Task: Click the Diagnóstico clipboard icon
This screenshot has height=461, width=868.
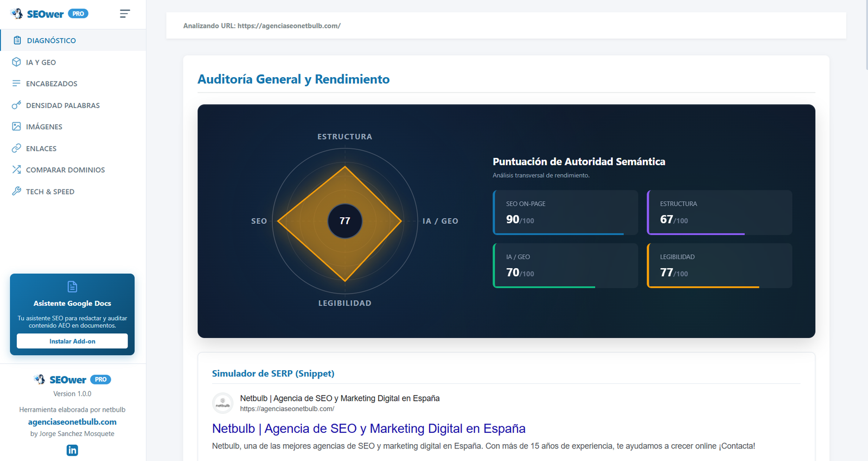Action: coord(17,40)
